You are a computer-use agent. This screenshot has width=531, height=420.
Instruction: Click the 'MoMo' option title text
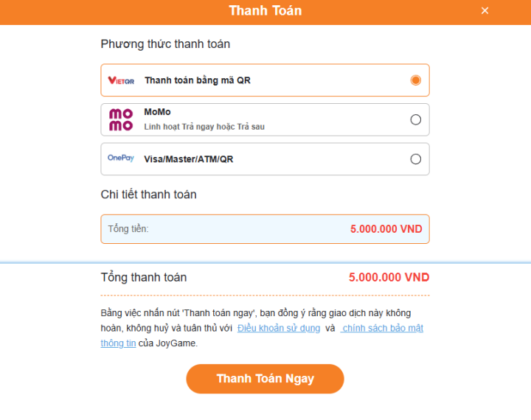coord(157,112)
